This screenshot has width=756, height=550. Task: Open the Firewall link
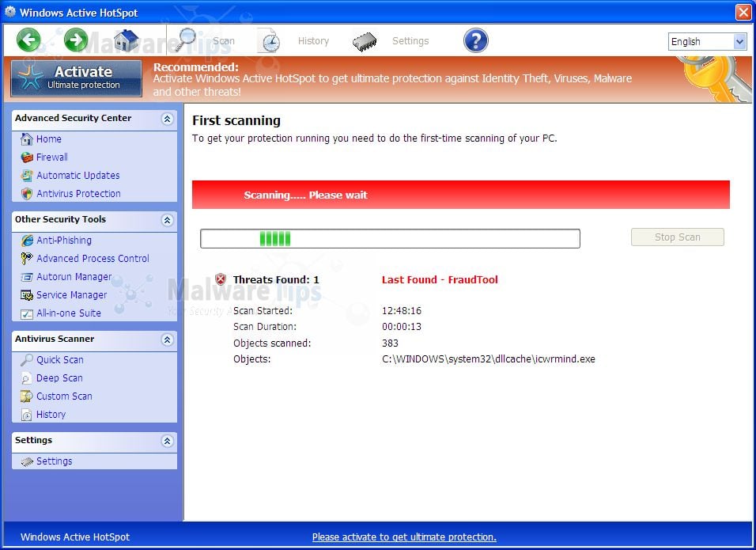click(51, 157)
